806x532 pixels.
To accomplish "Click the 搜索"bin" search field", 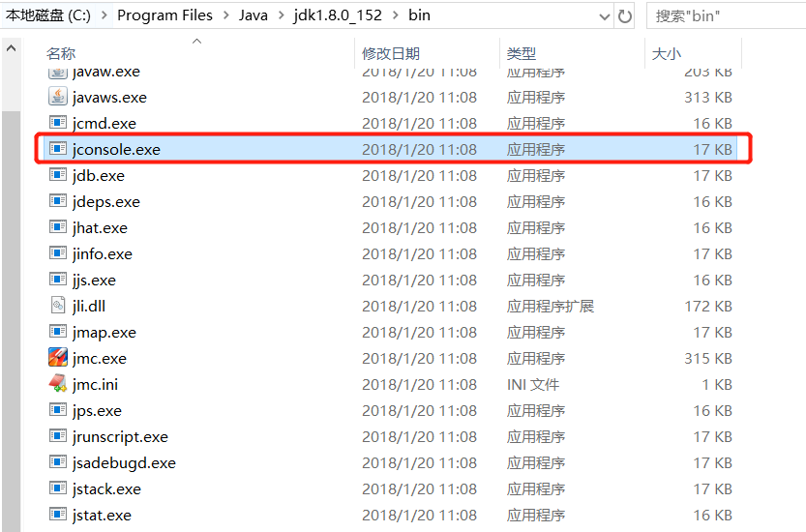I will pyautogui.click(x=726, y=16).
